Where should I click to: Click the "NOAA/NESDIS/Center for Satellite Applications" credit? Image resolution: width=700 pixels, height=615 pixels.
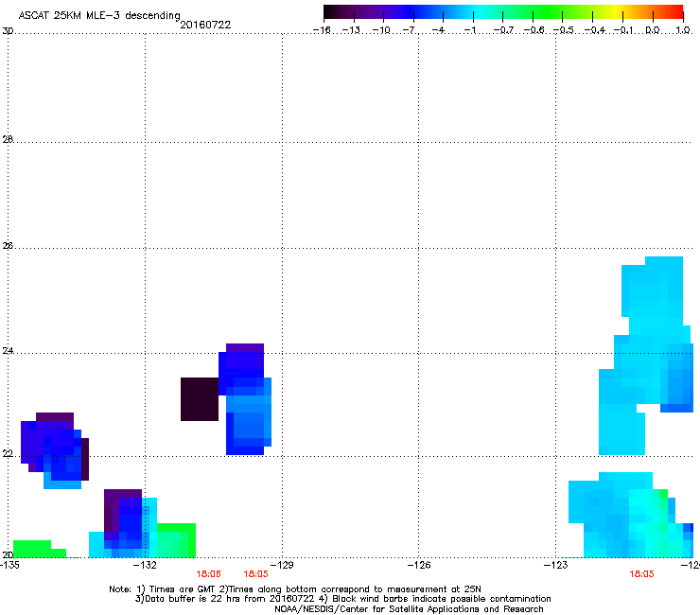click(409, 609)
